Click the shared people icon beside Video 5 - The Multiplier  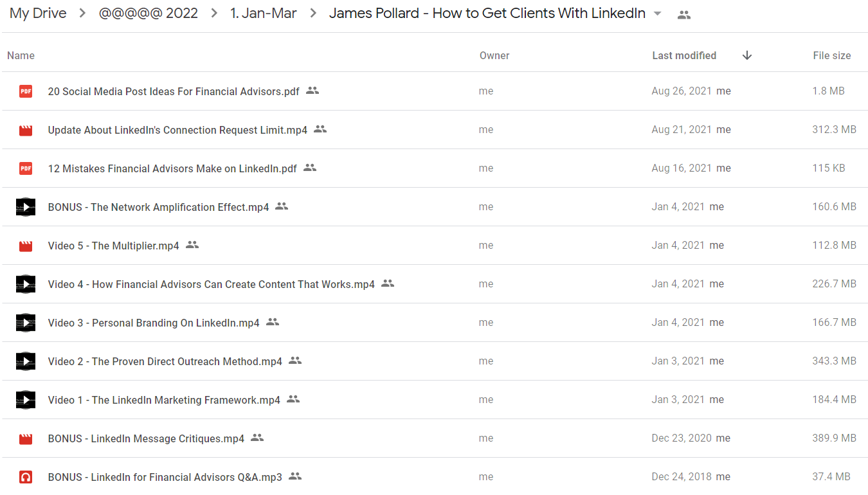pos(192,245)
